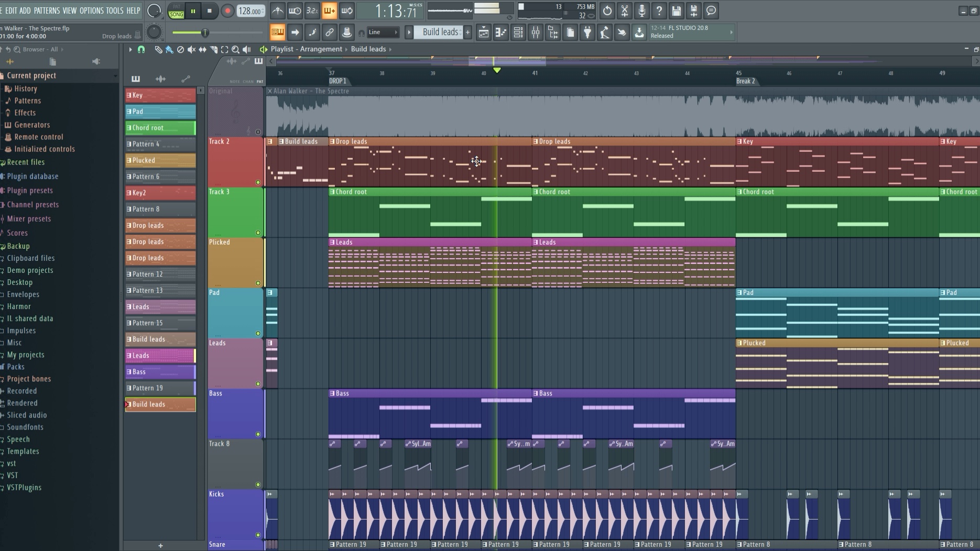Click the render audio export icon
The width and height of the screenshot is (980, 551).
693,10
